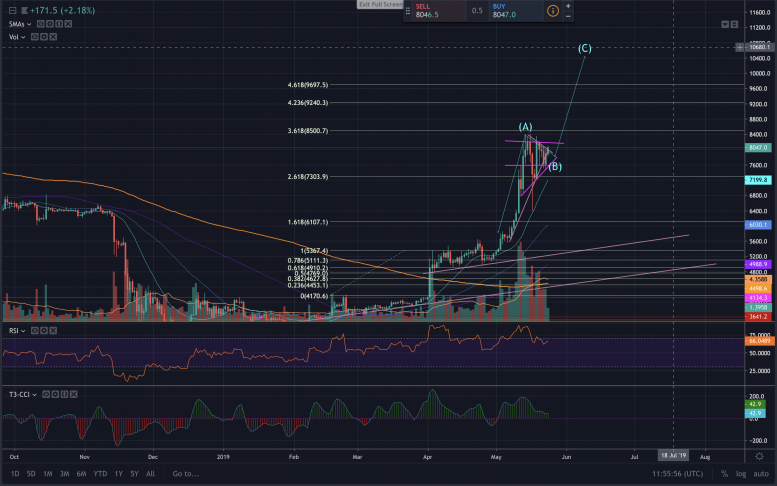The height and width of the screenshot is (486, 777).
Task: Select the 3M time range
Action: [x=64, y=474]
